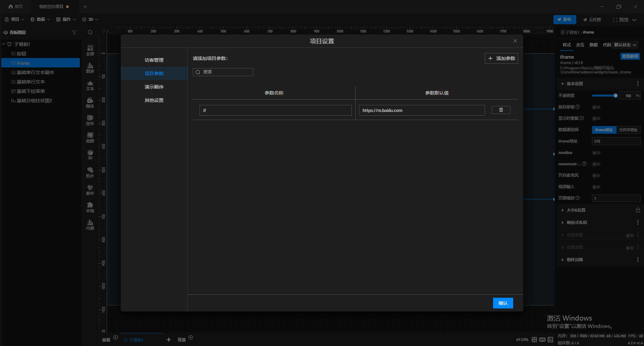Adjust the 不透明度 opacity slider
Viewport: 644px width, 346px height.
coord(604,96)
